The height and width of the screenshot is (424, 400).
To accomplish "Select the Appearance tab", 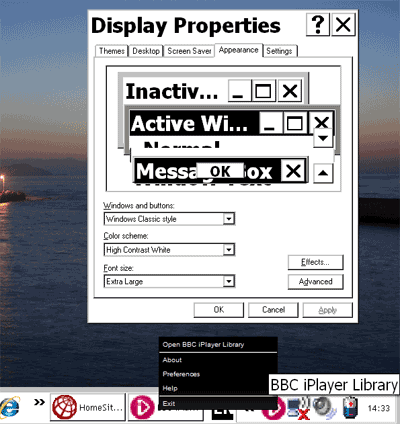I will [x=239, y=50].
